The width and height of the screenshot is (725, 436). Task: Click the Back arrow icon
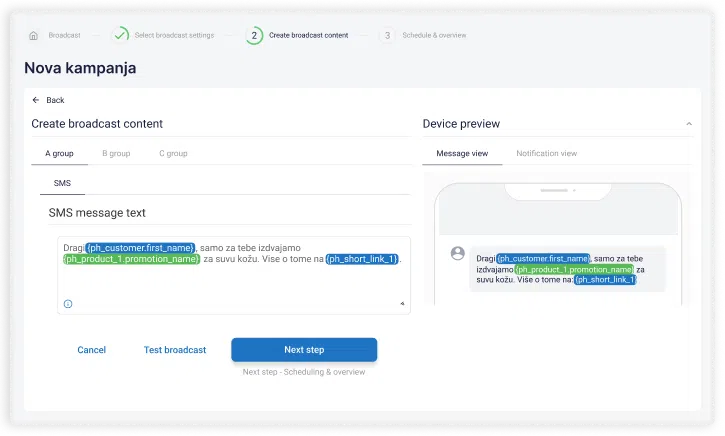[x=36, y=100]
